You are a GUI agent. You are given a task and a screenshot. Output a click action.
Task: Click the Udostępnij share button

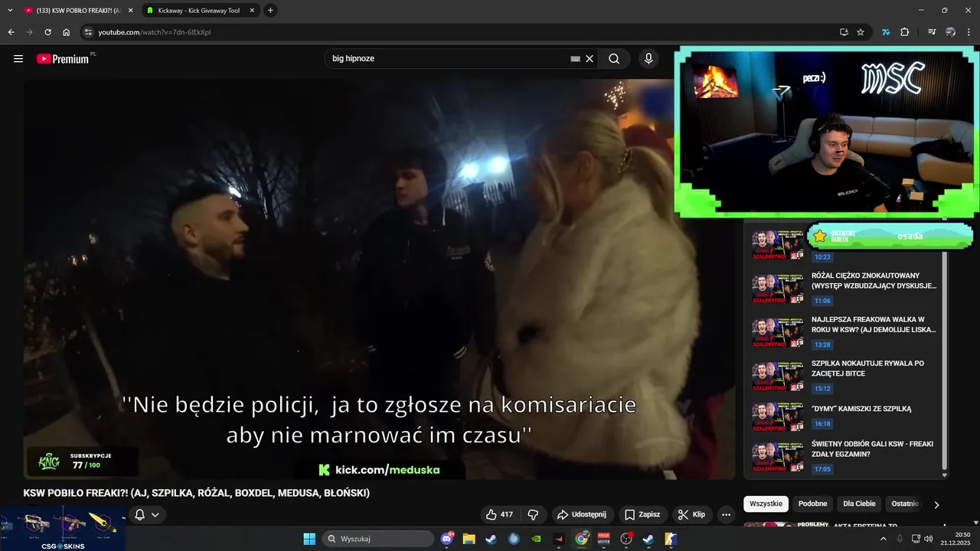[x=581, y=515]
